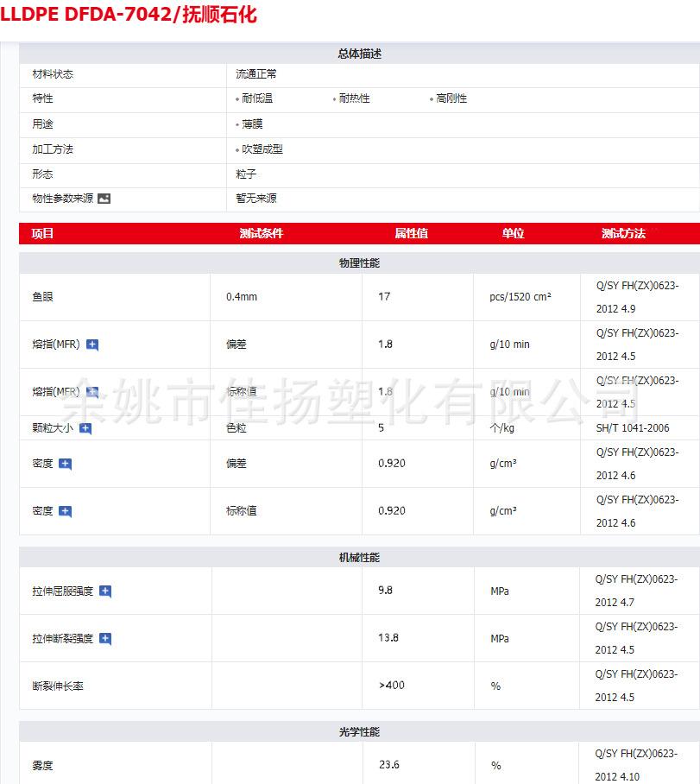
Task: Collapse the 光学性能 section header
Action: click(x=359, y=732)
